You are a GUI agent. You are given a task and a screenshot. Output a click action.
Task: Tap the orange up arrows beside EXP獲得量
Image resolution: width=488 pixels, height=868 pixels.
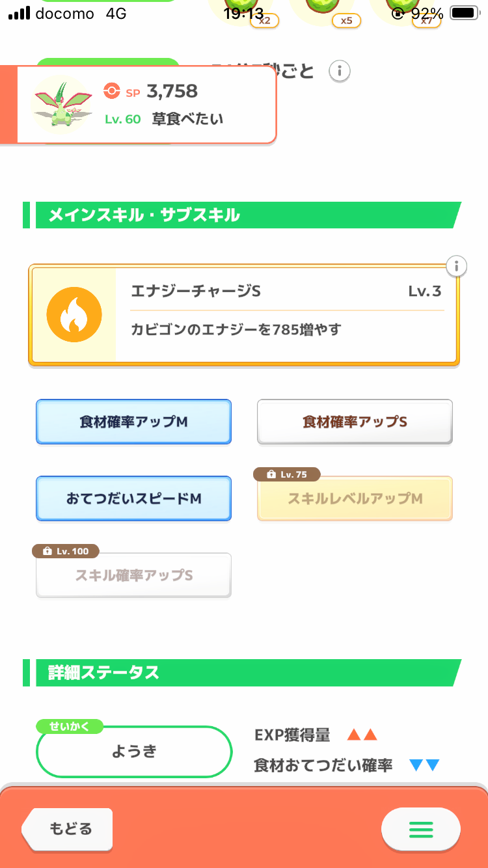tap(362, 735)
